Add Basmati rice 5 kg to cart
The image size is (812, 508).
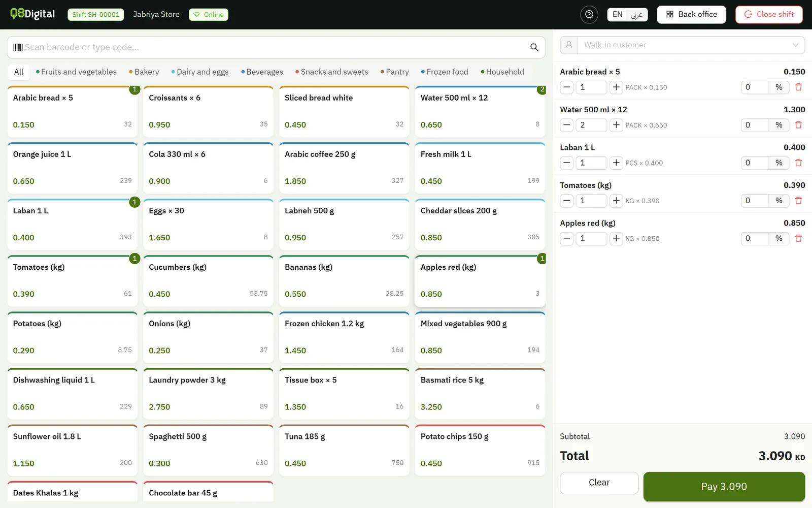tap(480, 394)
